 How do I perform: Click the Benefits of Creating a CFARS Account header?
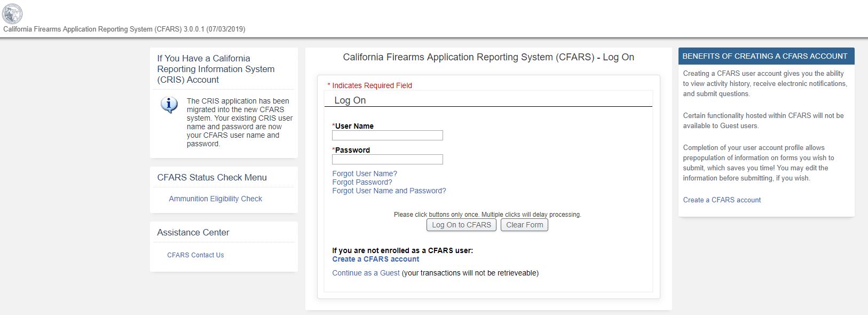coord(764,56)
